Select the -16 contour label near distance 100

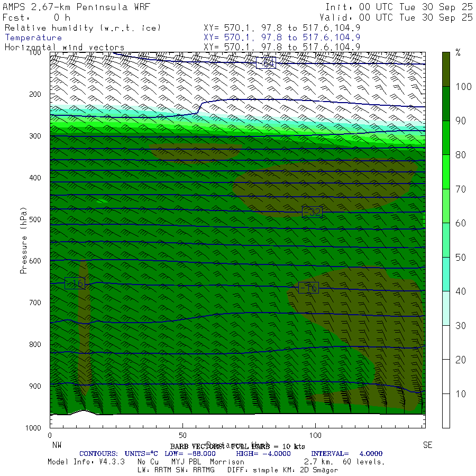[308, 288]
